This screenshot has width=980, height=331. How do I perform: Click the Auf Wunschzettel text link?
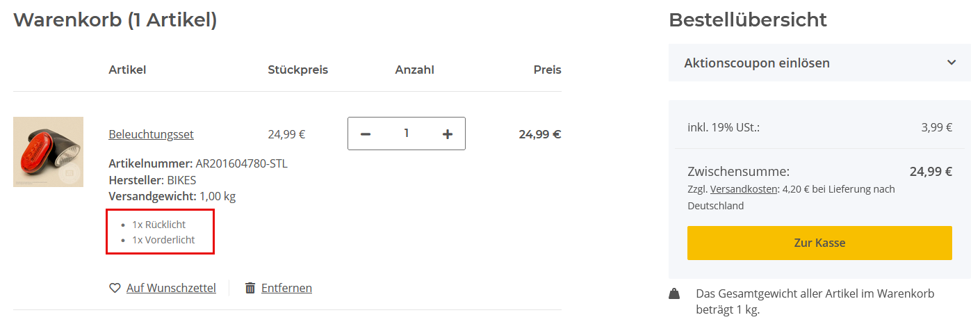coord(171,288)
